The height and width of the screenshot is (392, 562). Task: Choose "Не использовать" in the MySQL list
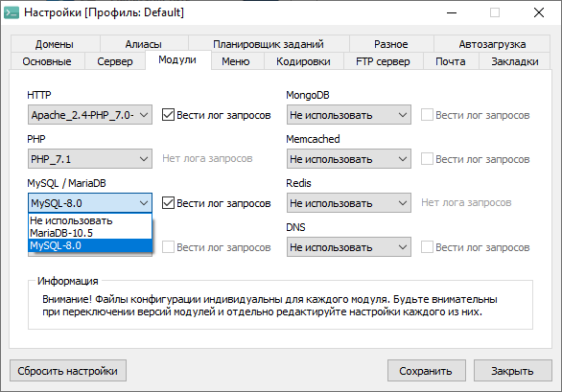90,220
